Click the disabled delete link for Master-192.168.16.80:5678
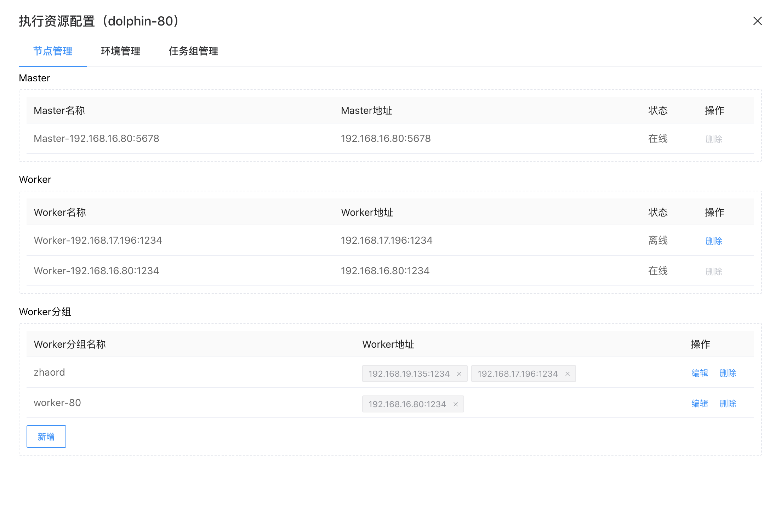 [714, 139]
